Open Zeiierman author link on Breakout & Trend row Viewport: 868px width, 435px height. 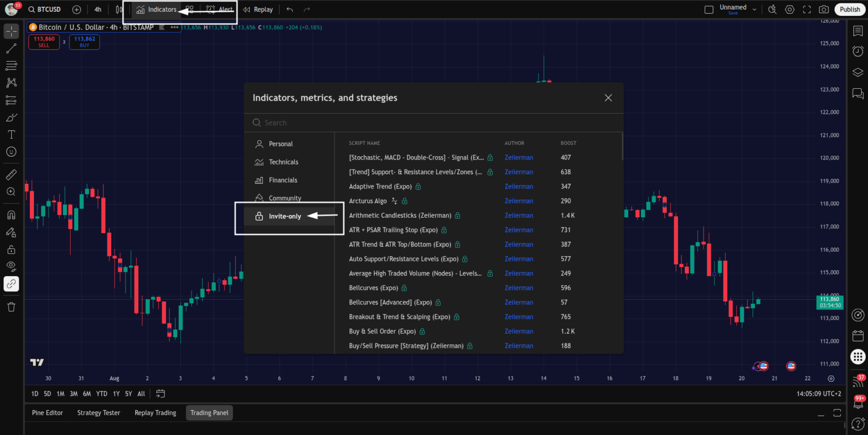pos(519,317)
